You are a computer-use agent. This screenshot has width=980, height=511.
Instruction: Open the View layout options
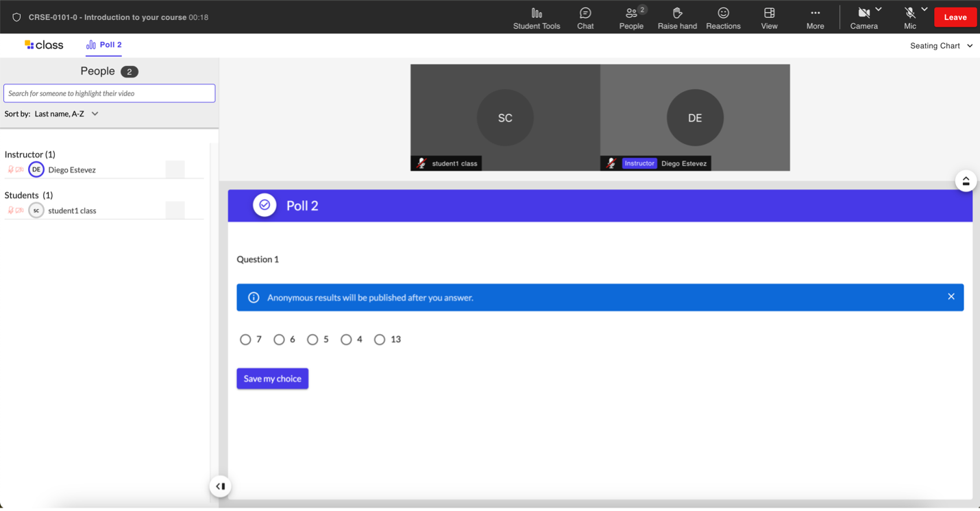tap(769, 18)
